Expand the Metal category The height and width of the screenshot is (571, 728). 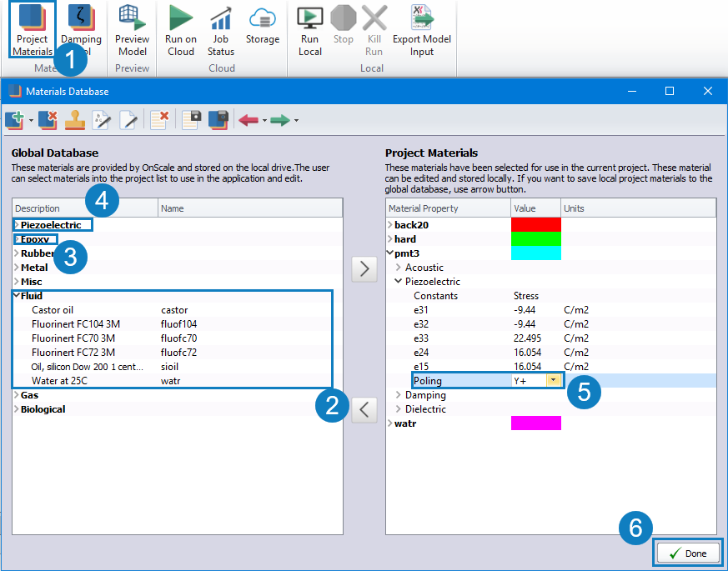point(17,268)
